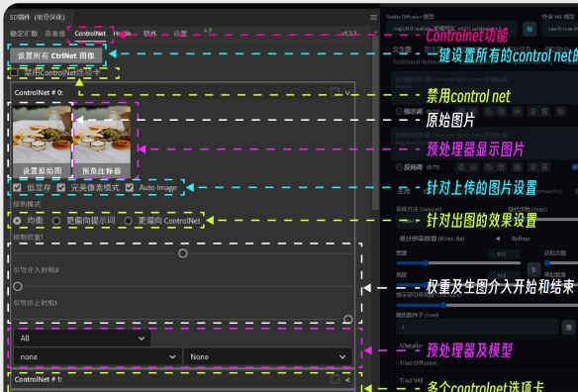The height and width of the screenshot is (392, 578).
Task: Click the 设置所有 CtrlNet 图像 button
Action: coord(56,55)
